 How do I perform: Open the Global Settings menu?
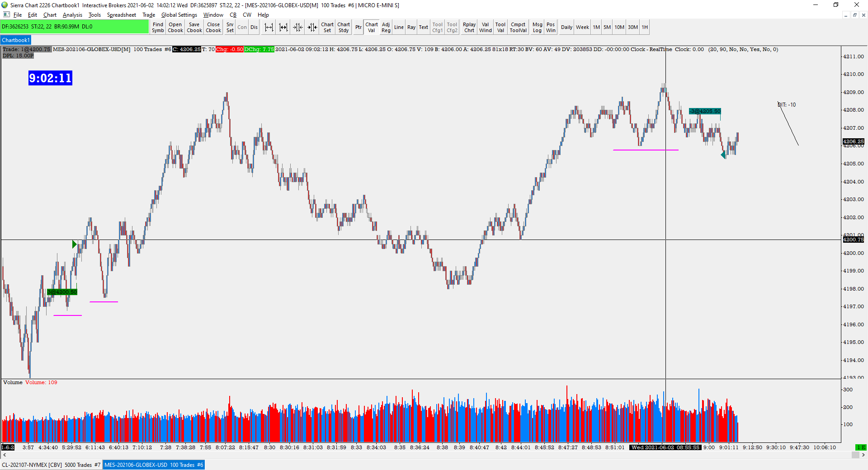coord(179,15)
